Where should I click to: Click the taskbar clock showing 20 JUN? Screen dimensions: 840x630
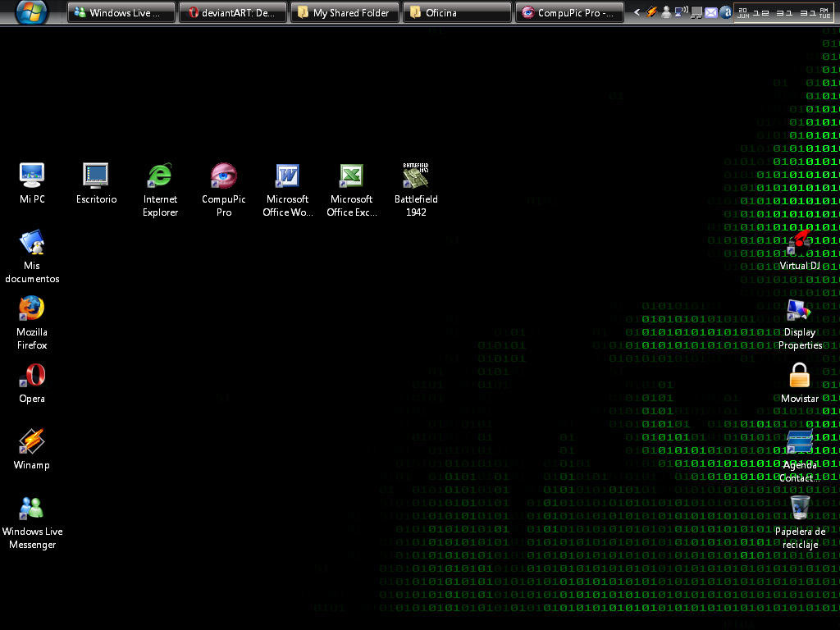coord(783,12)
